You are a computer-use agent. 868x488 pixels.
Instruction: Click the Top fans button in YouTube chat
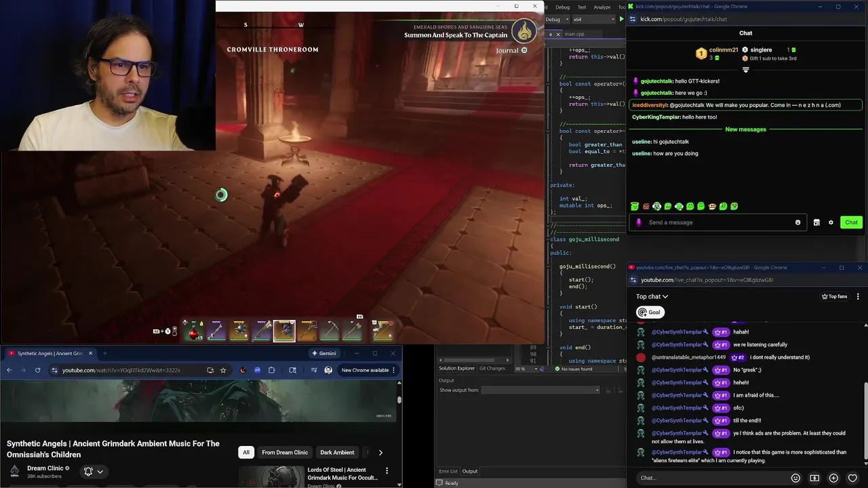coord(834,296)
